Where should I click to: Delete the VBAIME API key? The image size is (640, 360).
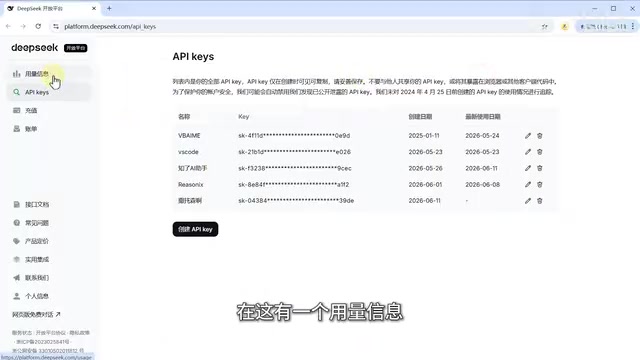540,136
